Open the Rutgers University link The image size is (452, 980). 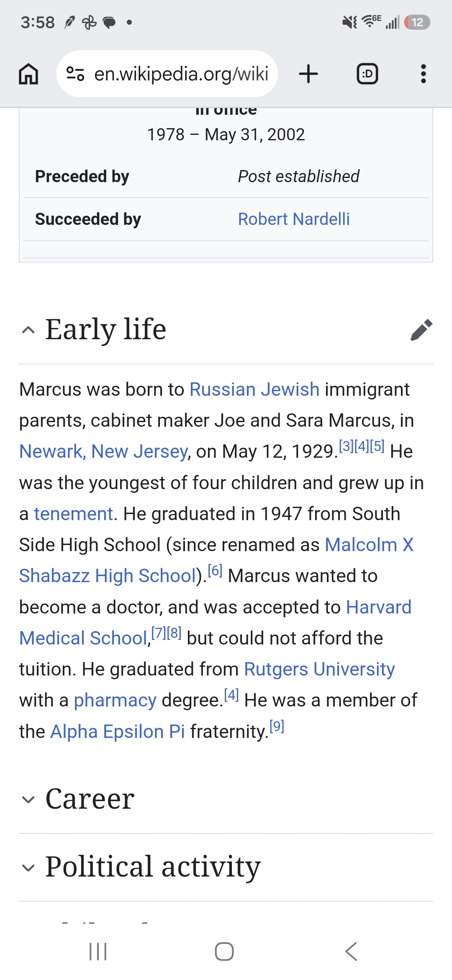[x=319, y=669]
